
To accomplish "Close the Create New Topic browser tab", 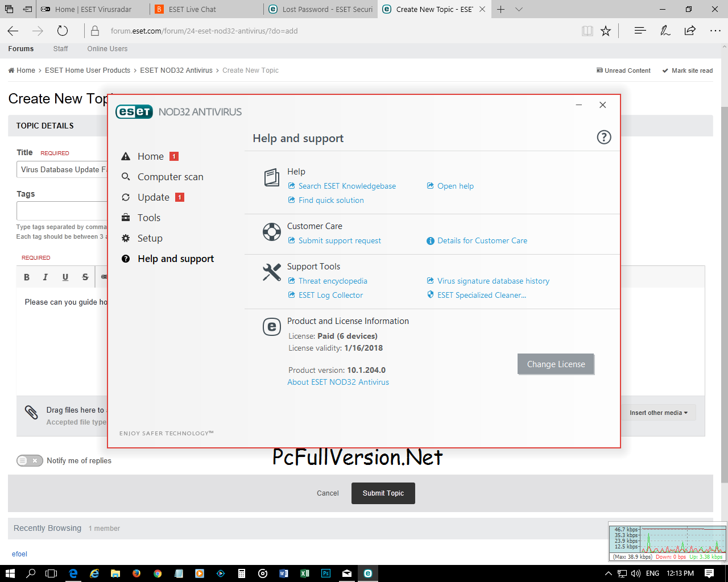I will pos(482,9).
